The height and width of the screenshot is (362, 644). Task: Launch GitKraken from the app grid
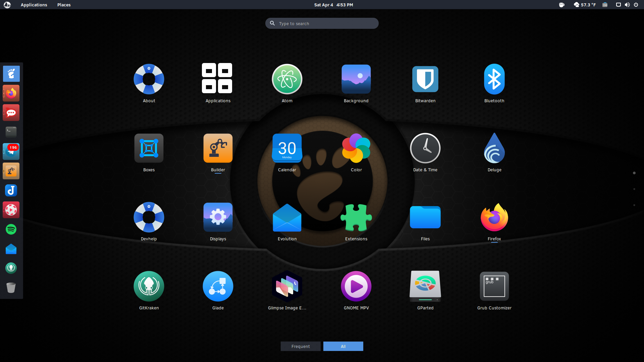(149, 286)
